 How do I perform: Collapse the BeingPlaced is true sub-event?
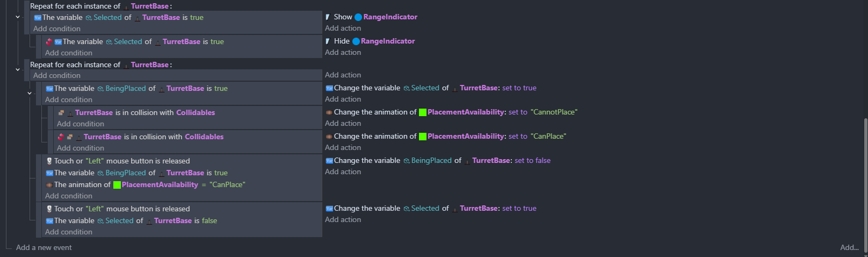tap(30, 93)
